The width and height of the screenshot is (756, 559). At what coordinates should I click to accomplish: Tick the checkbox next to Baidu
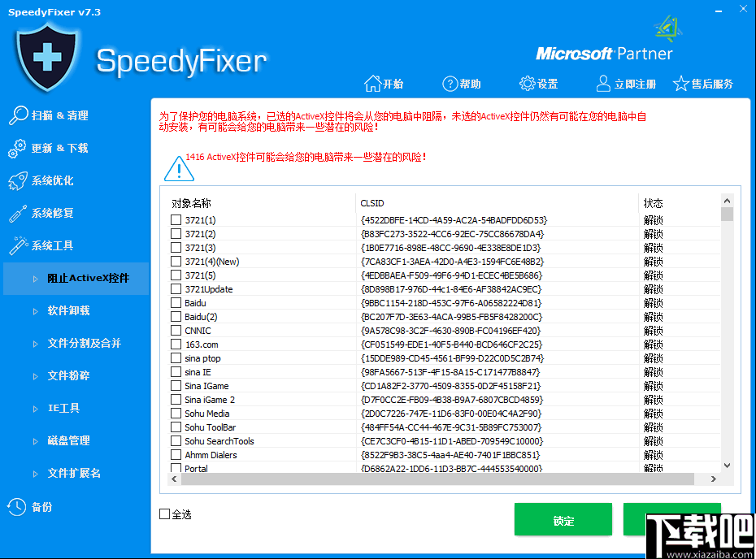[x=175, y=303]
